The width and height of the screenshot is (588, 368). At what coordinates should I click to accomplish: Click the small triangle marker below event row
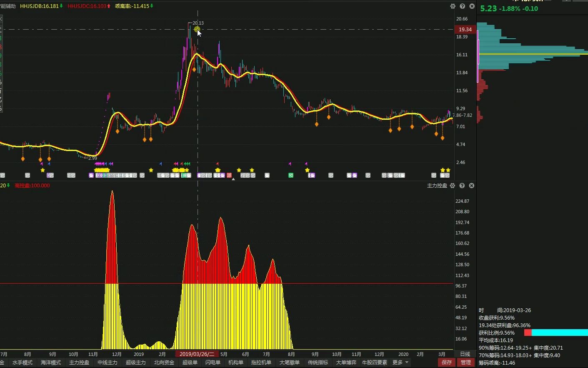pos(233,179)
